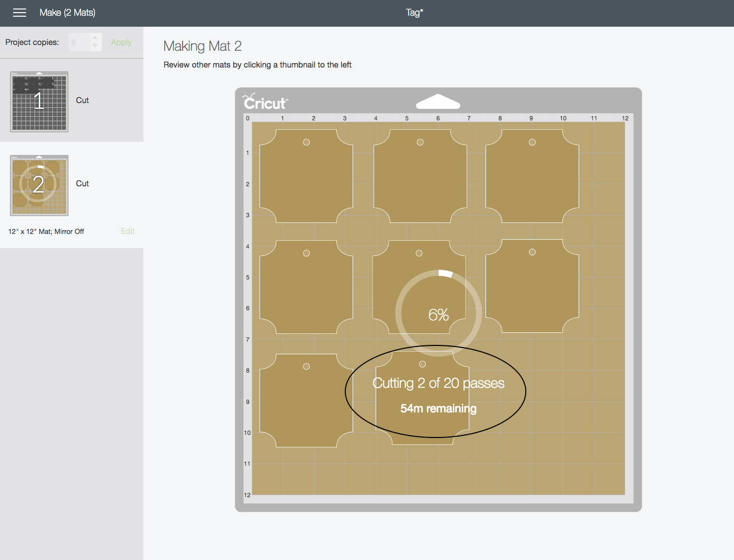This screenshot has height=560, width=734.
Task: Click the Tag* project title
Action: point(414,13)
